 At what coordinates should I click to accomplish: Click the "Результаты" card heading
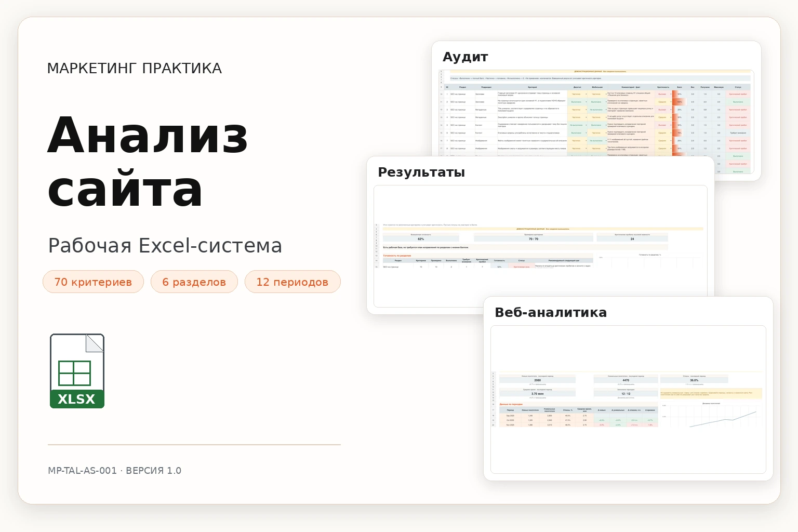coord(421,172)
